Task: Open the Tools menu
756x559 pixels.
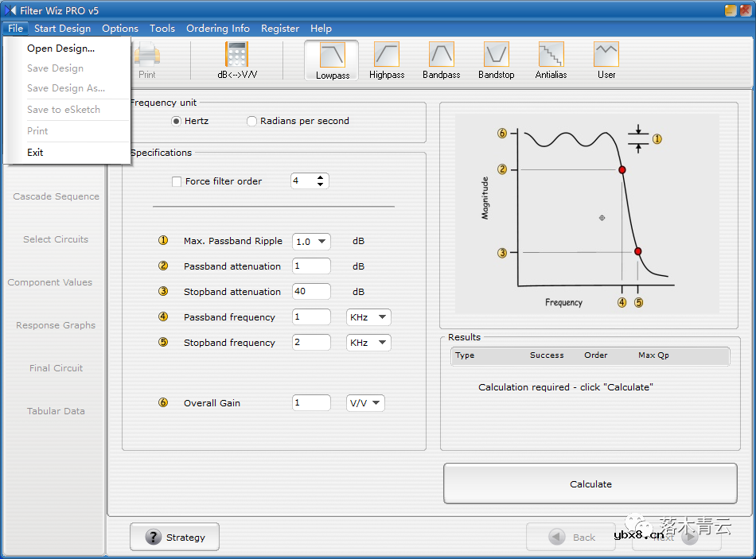Action: 162,28
